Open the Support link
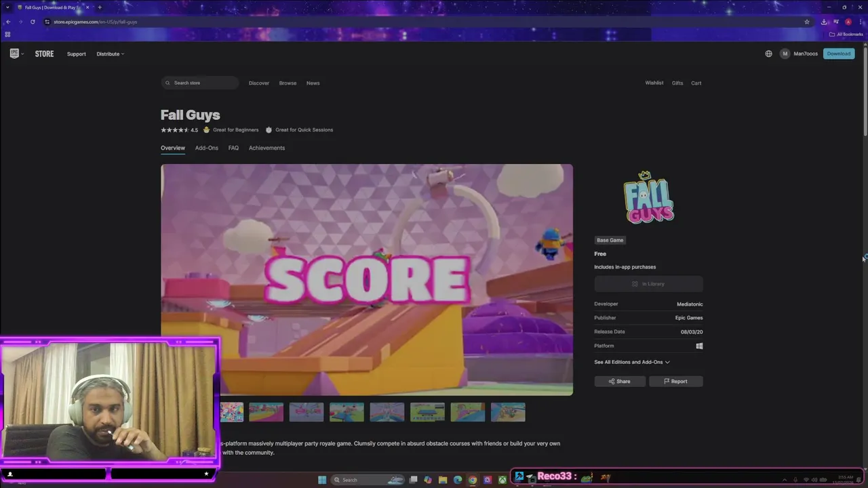 (77, 54)
